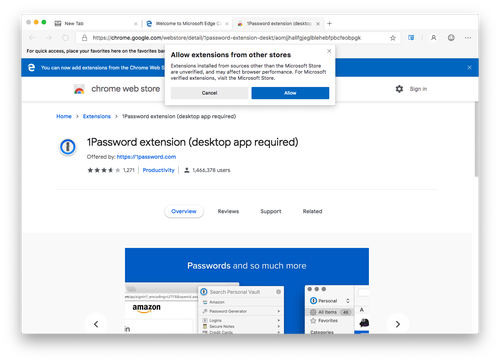Go to Home breadcrumb link
The height and width of the screenshot is (362, 500).
(64, 116)
